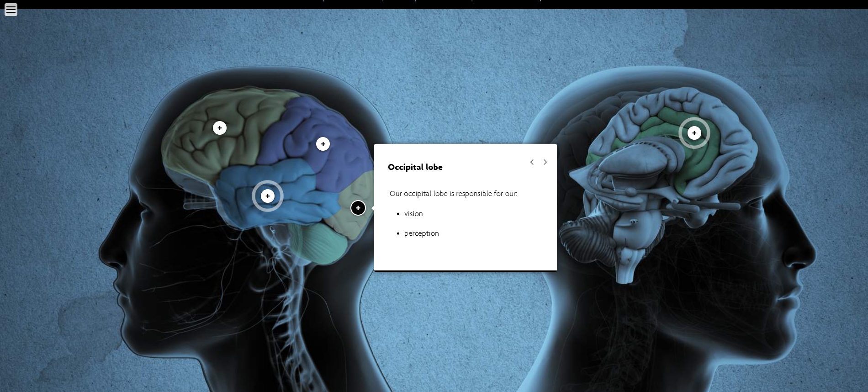Select the ringed plus hotspot on the blue temporal lobe

point(268,196)
